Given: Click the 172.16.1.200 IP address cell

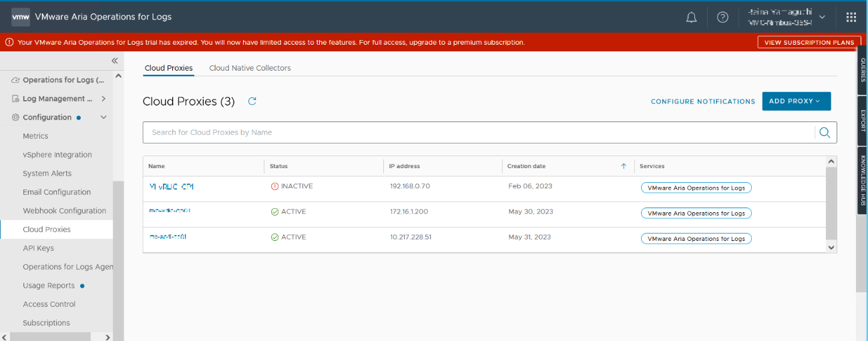Looking at the screenshot, I should pos(410,212).
